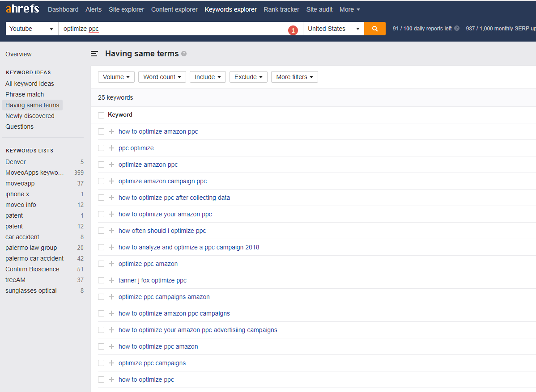Check the select-all Keyword checkbox
536x392 pixels.
point(101,115)
